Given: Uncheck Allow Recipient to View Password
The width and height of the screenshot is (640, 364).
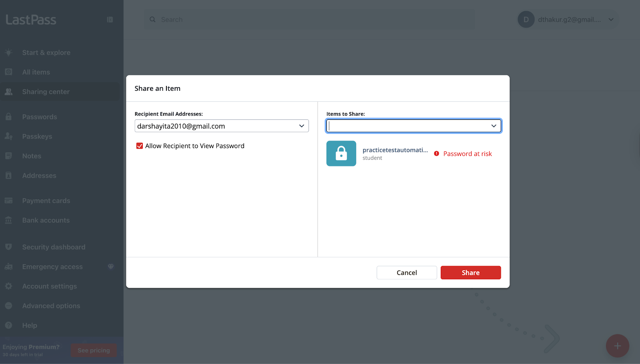Looking at the screenshot, I should click(140, 146).
